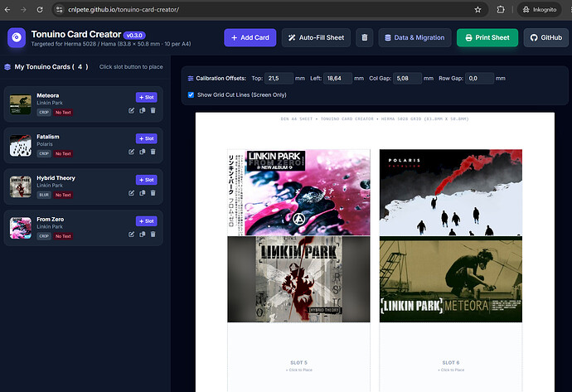The width and height of the screenshot is (572, 392).
Task: Toggle Show Grid Cut Lines checkbox
Action: [x=191, y=94]
